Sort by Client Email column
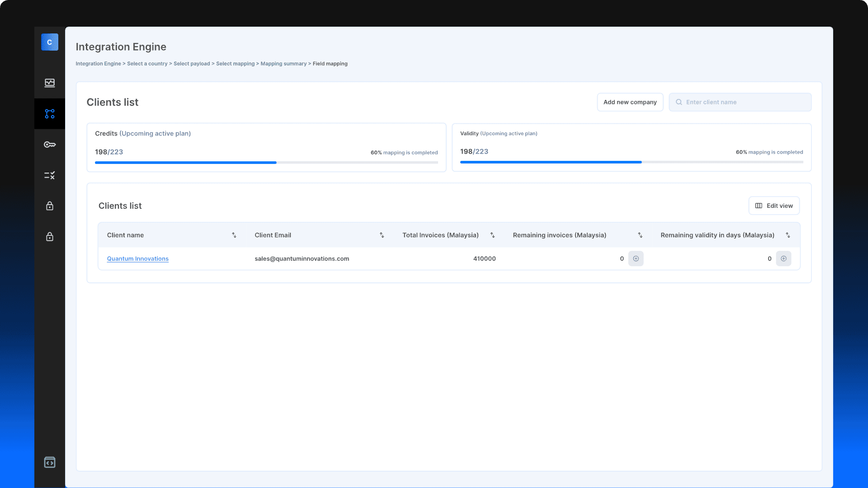The image size is (868, 488). (382, 235)
